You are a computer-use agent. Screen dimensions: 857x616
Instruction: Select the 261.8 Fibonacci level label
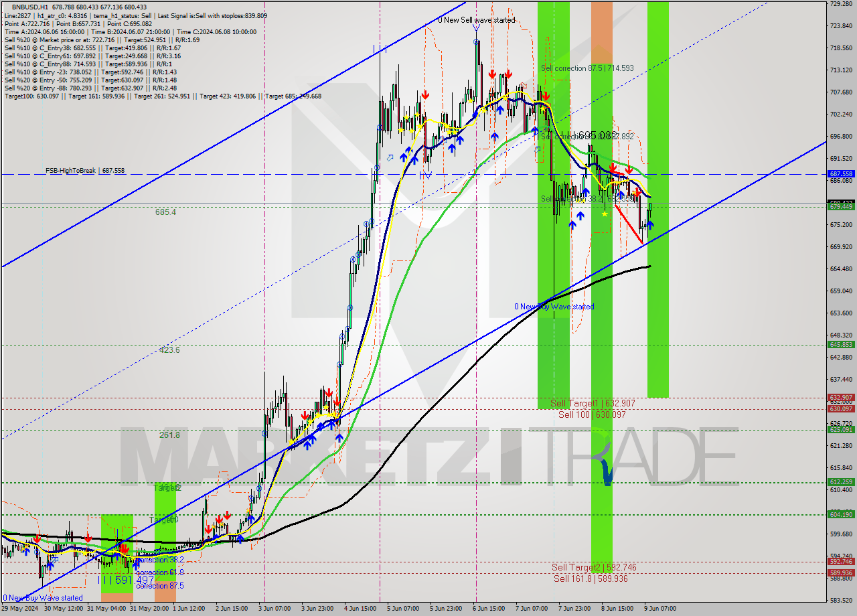coord(169,435)
